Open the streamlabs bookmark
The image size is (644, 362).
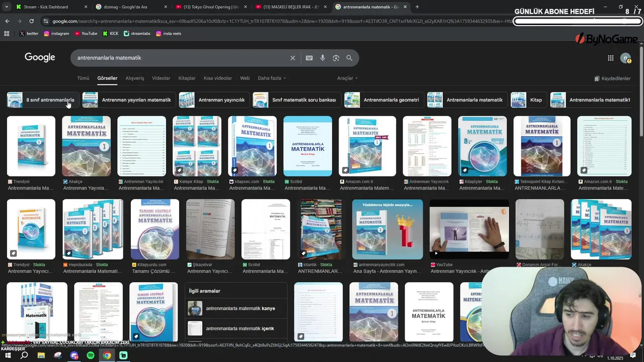(137, 33)
